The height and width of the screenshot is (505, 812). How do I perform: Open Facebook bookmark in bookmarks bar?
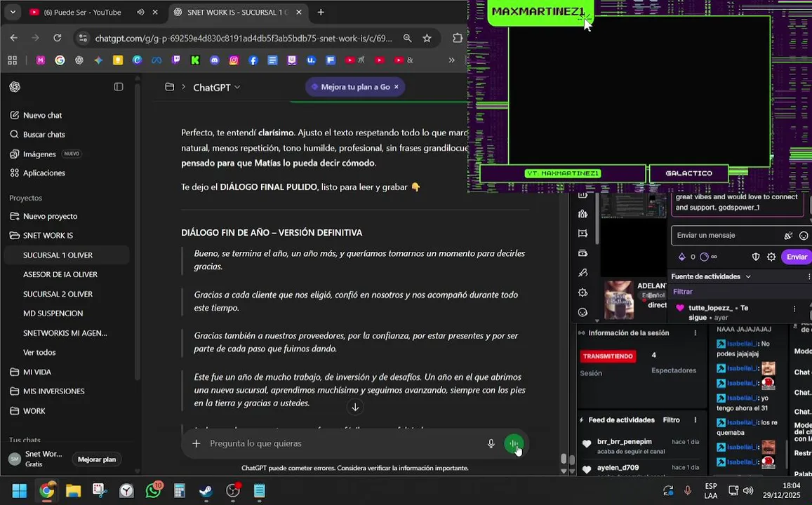pyautogui.click(x=253, y=60)
